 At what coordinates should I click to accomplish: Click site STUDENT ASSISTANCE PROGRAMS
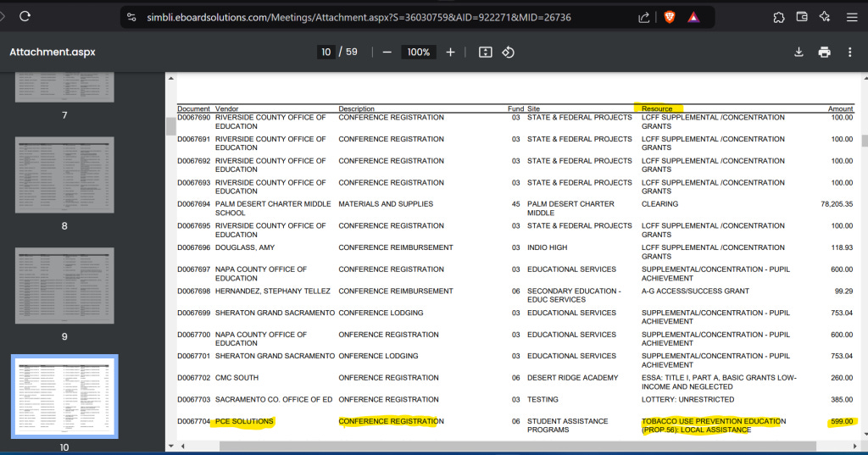coord(567,425)
